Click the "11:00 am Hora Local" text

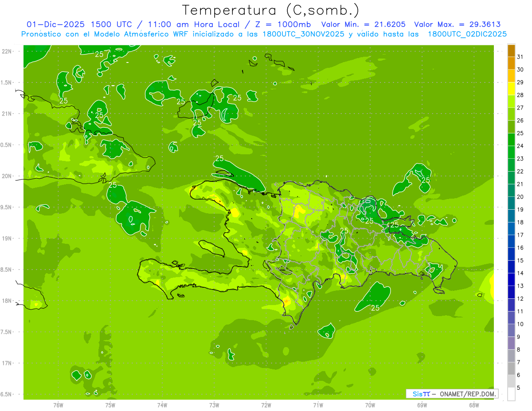coord(192,24)
